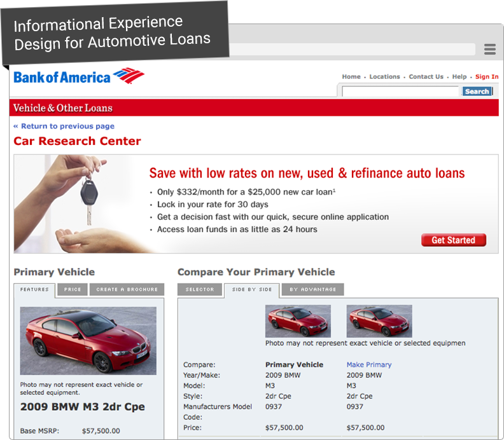504x440 pixels.
Task: Click the red Get Started button
Action: pyautogui.click(x=454, y=240)
